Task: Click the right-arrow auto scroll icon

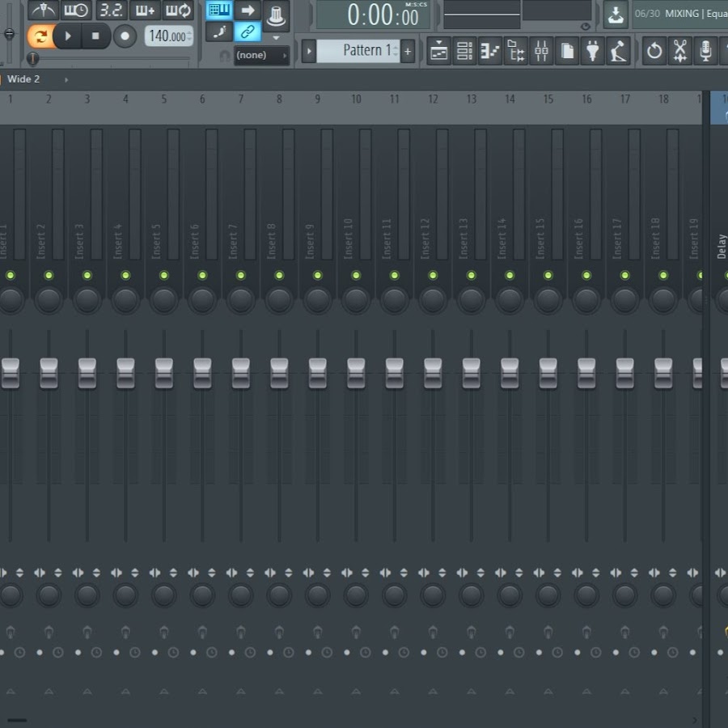Action: (x=248, y=10)
